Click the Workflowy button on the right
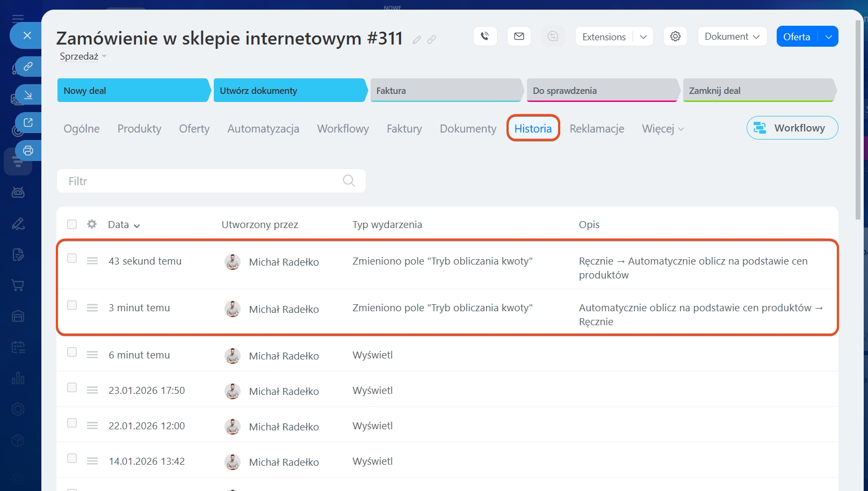 click(x=792, y=128)
